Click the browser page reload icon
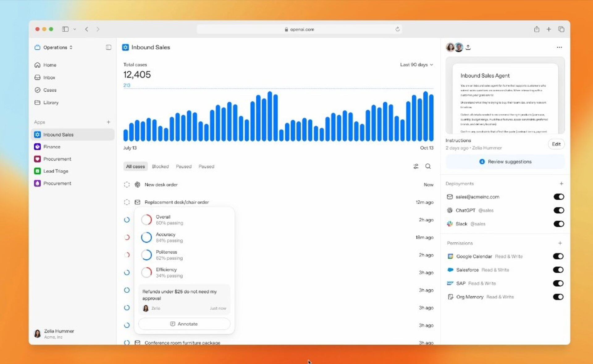The height and width of the screenshot is (364, 593). click(x=397, y=29)
